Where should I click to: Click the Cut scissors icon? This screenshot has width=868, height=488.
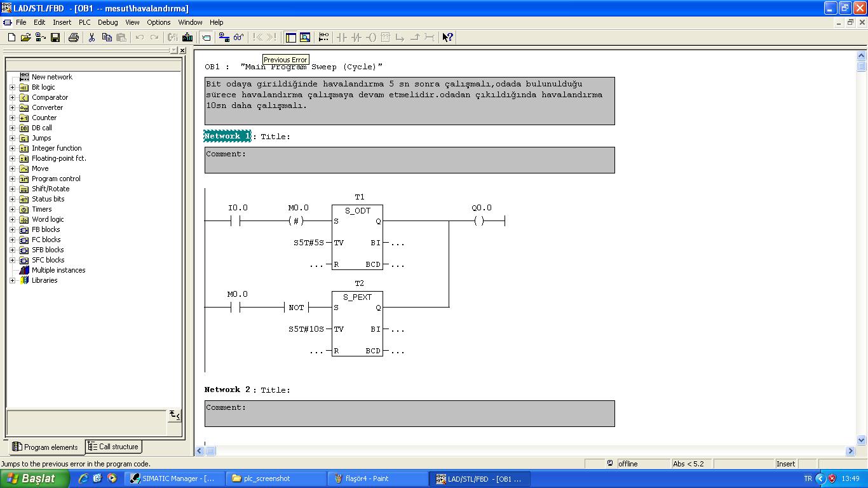coord(92,37)
